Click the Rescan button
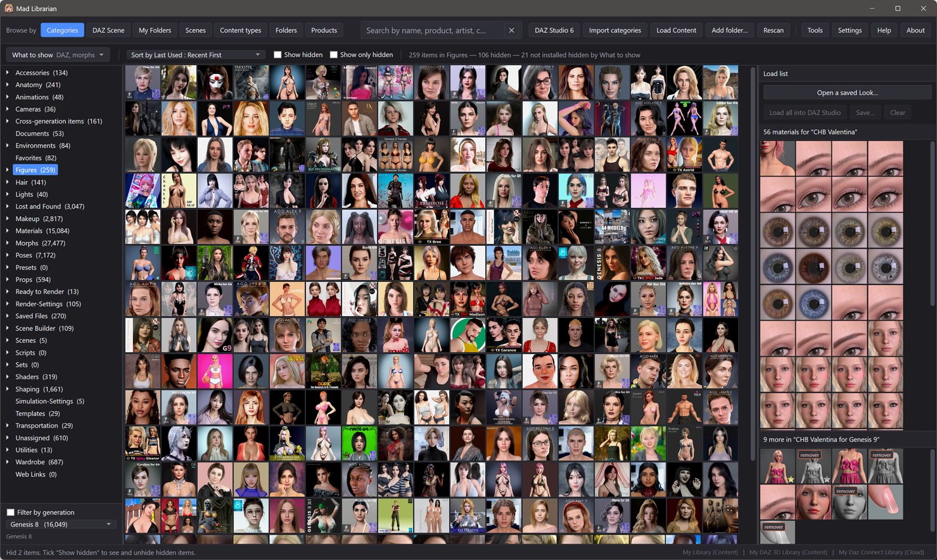Image resolution: width=937 pixels, height=560 pixels. point(773,30)
